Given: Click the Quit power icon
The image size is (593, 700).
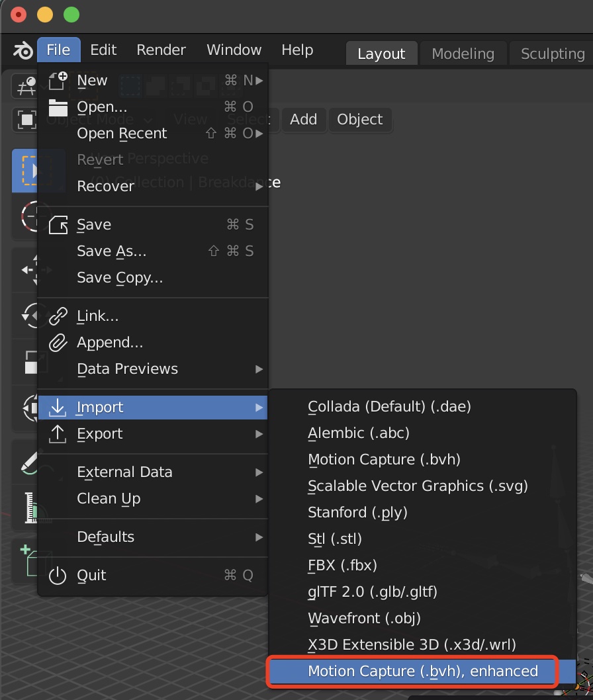Looking at the screenshot, I should [x=58, y=576].
